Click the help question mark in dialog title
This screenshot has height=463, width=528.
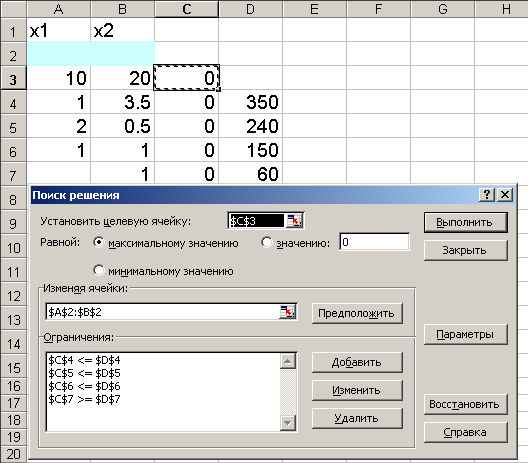click(x=487, y=195)
